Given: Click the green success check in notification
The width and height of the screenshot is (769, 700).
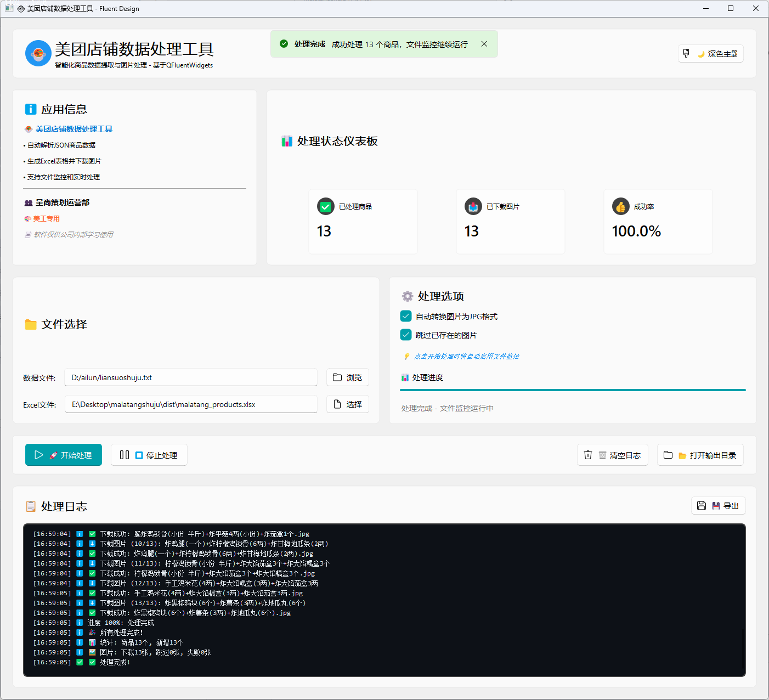Looking at the screenshot, I should (x=284, y=44).
